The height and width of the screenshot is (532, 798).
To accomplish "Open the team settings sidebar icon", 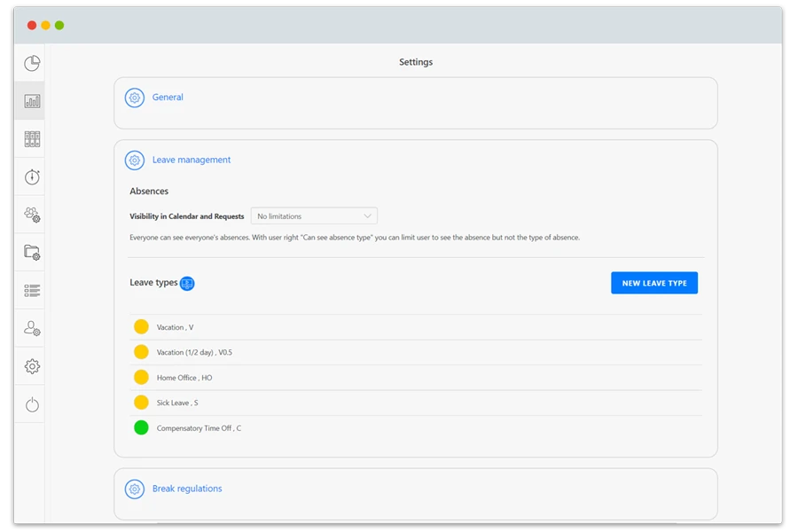I will (x=32, y=215).
